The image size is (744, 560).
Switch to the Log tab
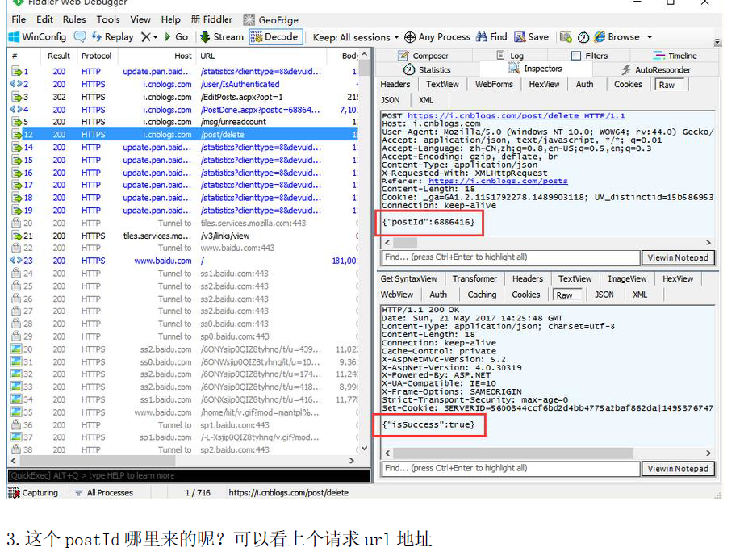pyautogui.click(x=510, y=56)
